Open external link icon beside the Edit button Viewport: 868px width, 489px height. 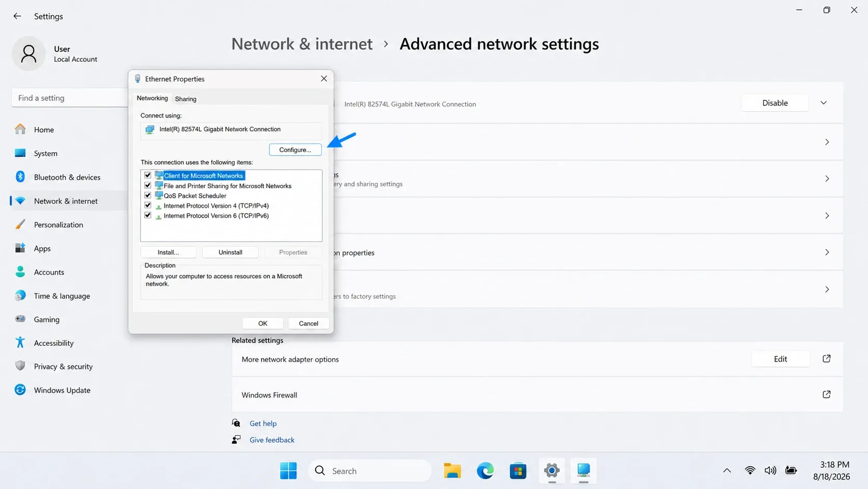point(826,359)
